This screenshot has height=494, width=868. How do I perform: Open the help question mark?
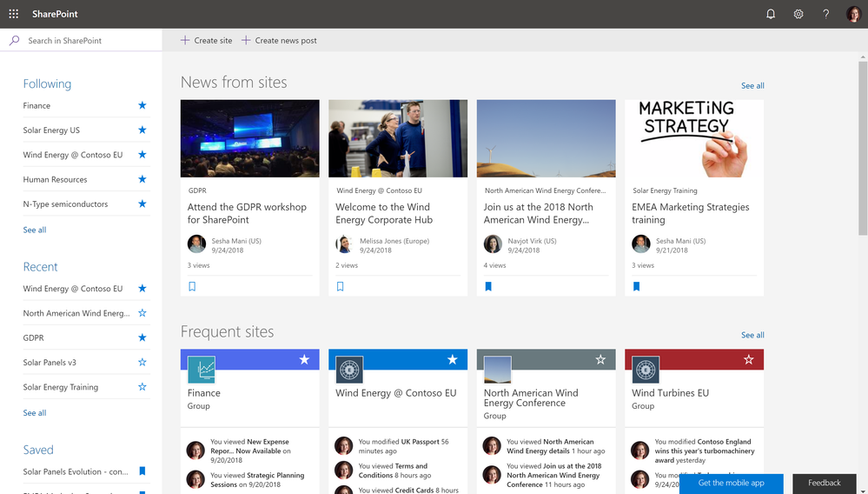coord(826,14)
